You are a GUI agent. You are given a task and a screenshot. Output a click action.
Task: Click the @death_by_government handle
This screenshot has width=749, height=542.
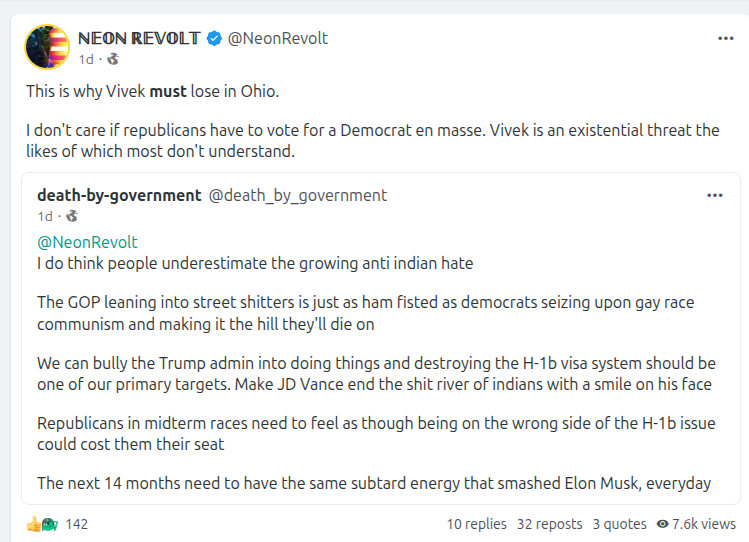[297, 196]
